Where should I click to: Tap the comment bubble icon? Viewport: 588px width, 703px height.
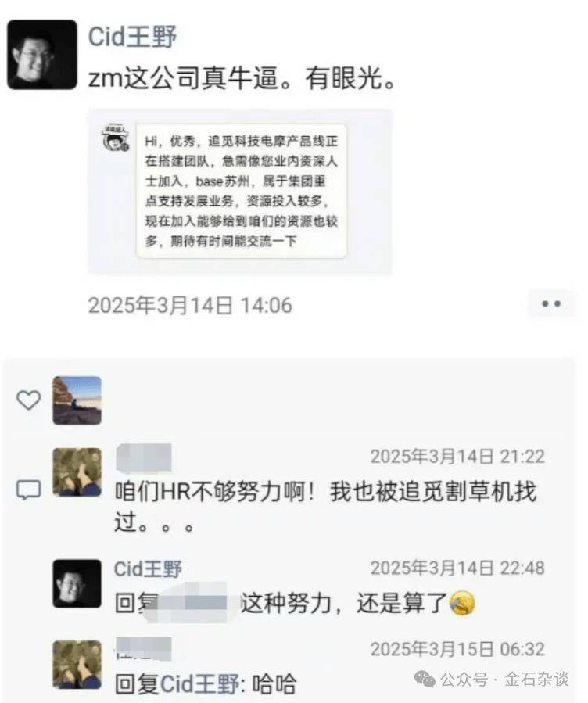[29, 490]
